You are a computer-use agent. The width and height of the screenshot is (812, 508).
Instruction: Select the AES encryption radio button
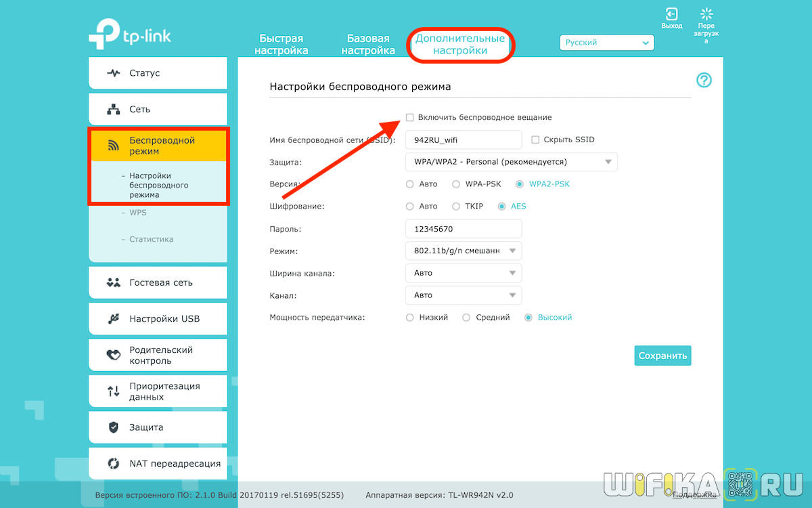501,207
